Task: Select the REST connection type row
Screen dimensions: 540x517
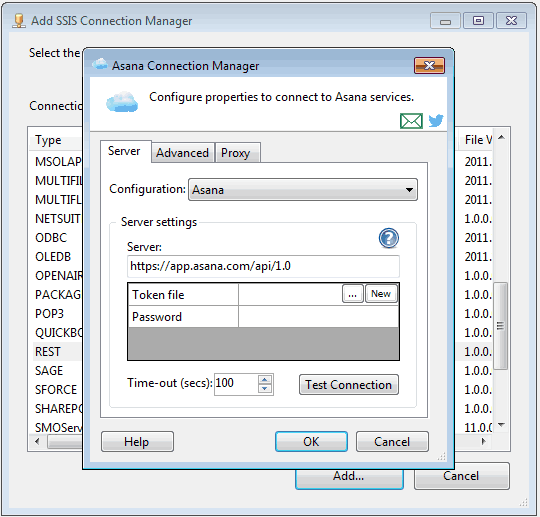Action: [58, 352]
